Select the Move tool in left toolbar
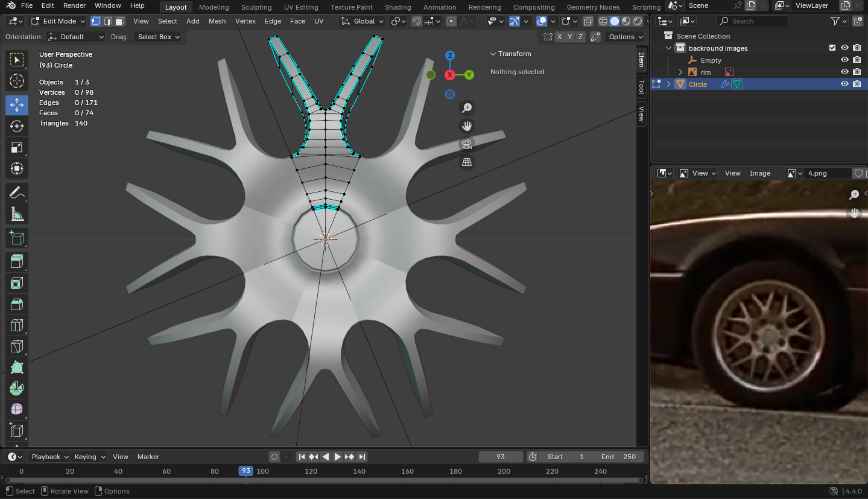868x499 pixels. tap(17, 105)
